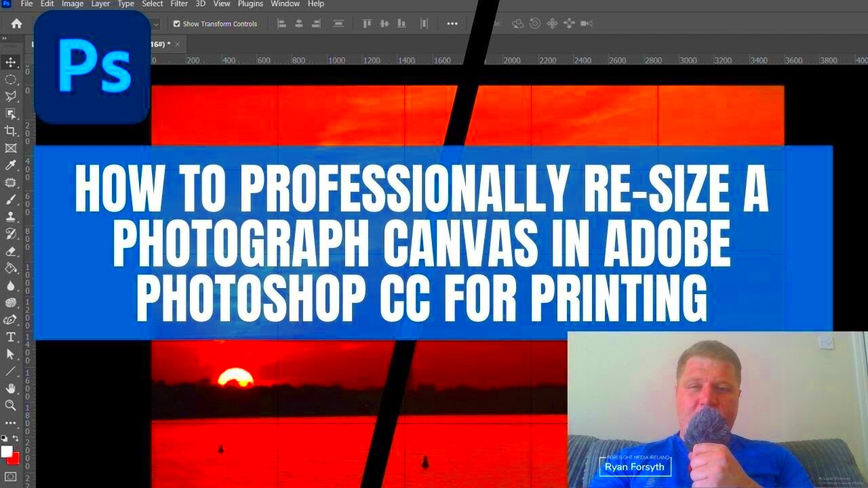Image resolution: width=868 pixels, height=488 pixels.
Task: Select the Frame tool
Action: tap(11, 148)
